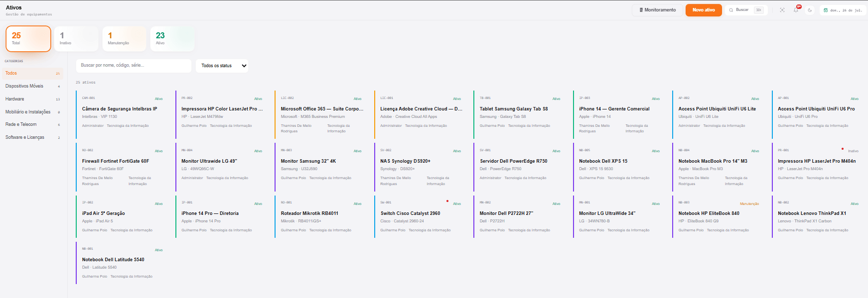Open Câmera de Segurança Intelbras IP card
This screenshot has height=298, width=868.
pos(123,114)
